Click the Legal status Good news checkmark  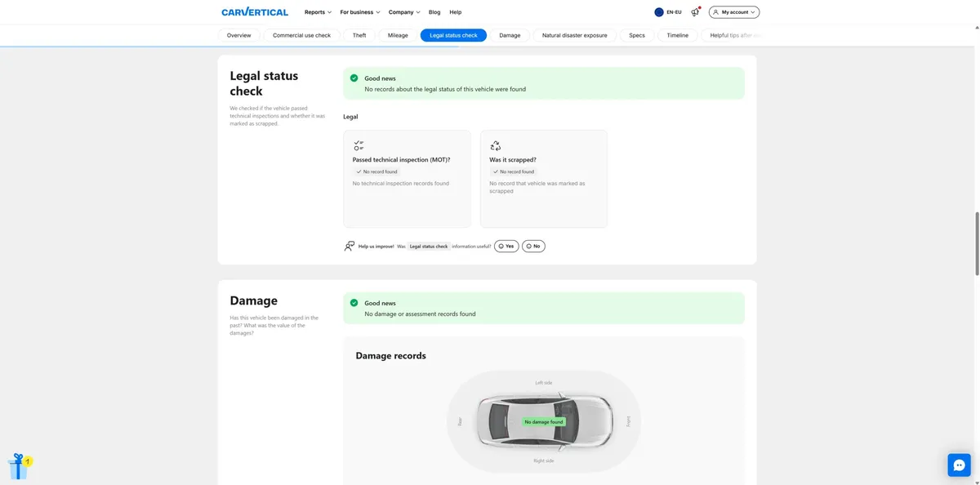coord(354,78)
